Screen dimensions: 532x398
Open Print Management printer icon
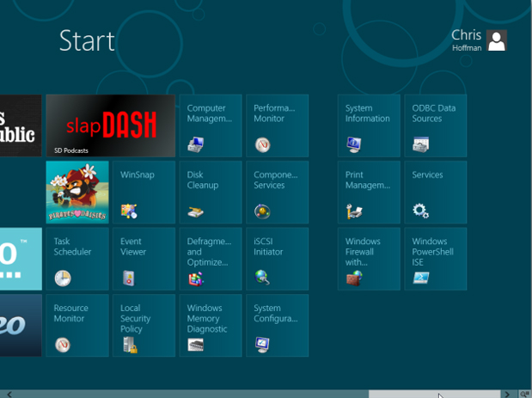pyautogui.click(x=354, y=211)
